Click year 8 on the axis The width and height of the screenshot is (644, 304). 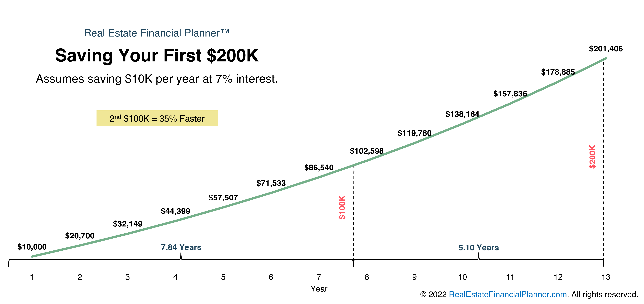click(x=367, y=277)
